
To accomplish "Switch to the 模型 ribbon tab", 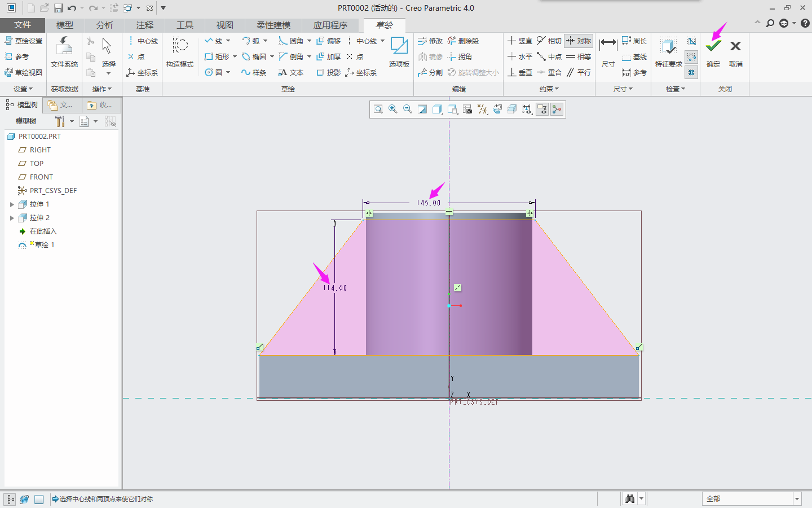I will (x=64, y=25).
